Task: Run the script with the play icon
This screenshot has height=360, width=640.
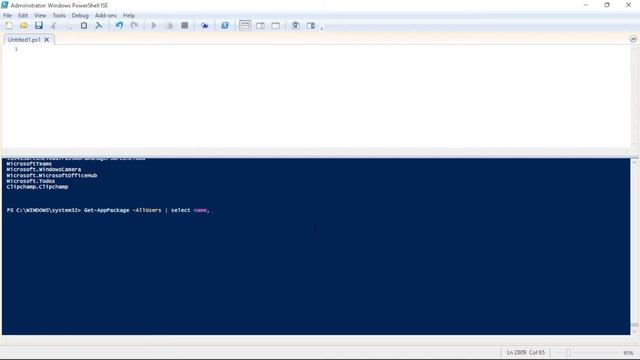Action: [154, 25]
